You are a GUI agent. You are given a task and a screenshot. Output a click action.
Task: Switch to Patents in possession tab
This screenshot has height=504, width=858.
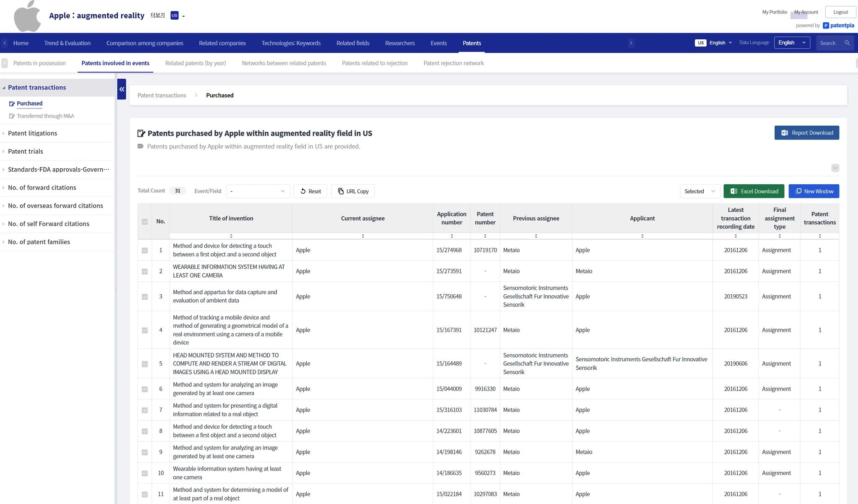(x=39, y=63)
